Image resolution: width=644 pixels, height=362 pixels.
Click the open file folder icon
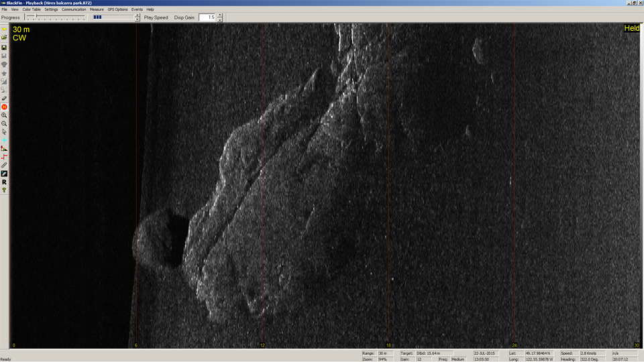point(4,38)
